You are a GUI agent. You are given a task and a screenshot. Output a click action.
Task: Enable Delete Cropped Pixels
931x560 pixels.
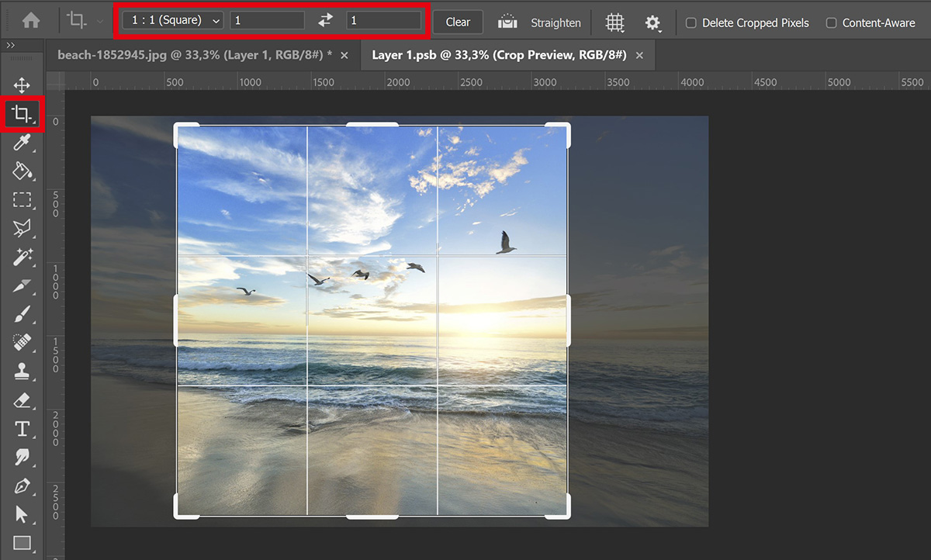click(690, 23)
